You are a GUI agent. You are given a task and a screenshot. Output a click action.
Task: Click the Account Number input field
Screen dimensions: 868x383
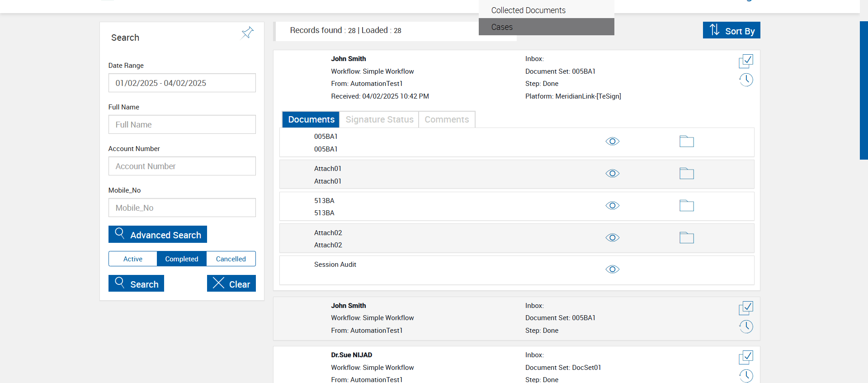[182, 166]
